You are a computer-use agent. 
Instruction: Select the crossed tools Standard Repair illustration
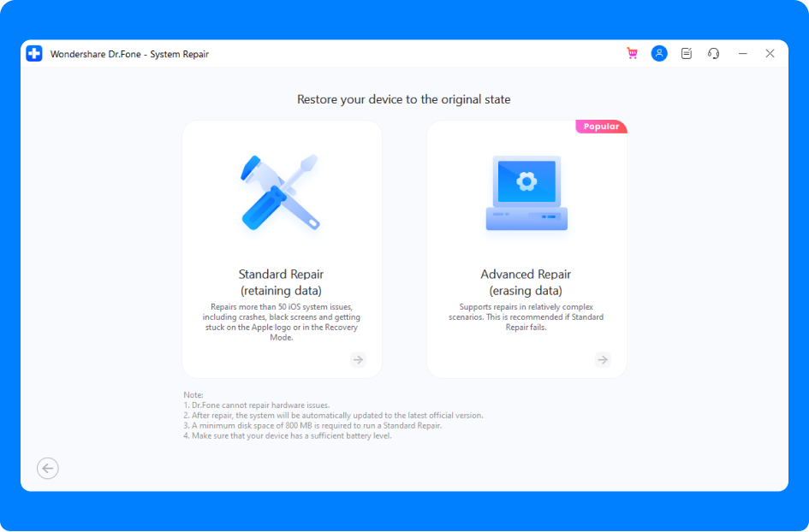click(281, 192)
